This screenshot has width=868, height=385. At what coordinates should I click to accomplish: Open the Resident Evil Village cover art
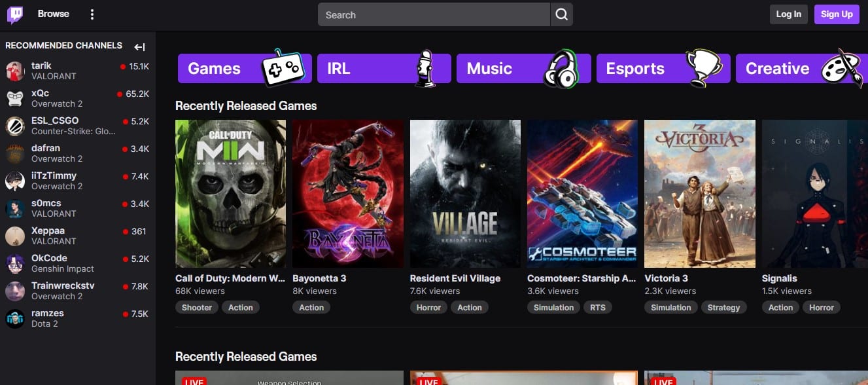[465, 193]
